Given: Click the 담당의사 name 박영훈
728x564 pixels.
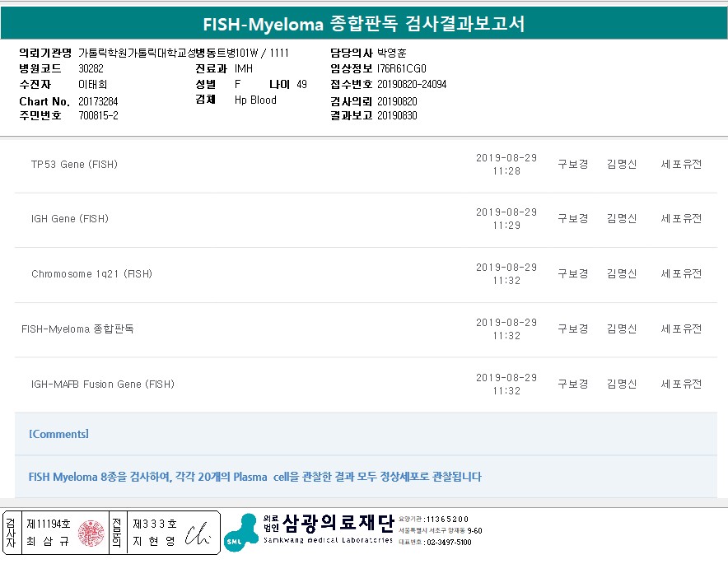Looking at the screenshot, I should pyautogui.click(x=392, y=53).
